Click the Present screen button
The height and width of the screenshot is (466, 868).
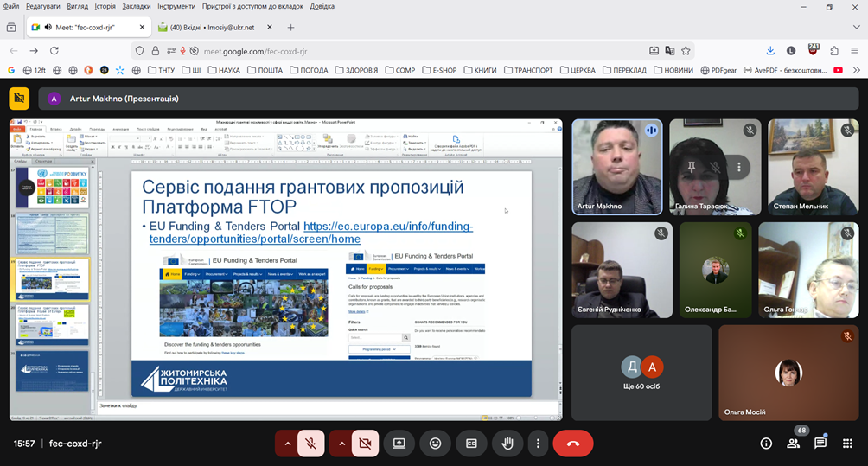(x=399, y=444)
